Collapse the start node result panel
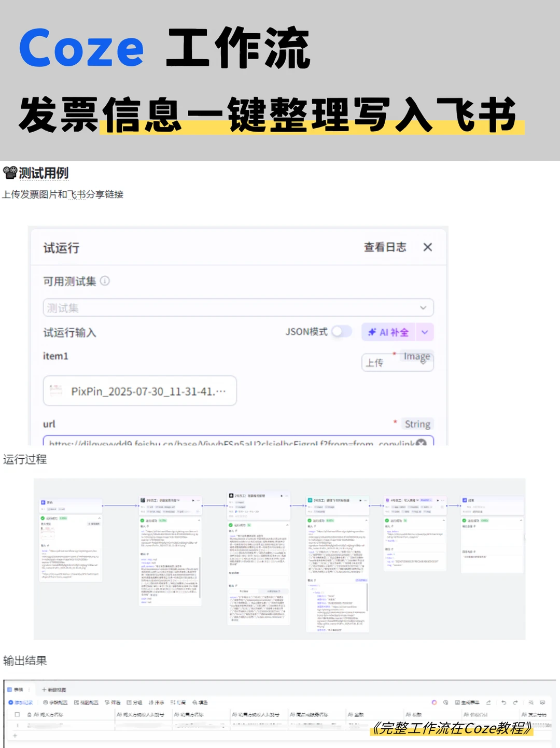 pos(99,518)
